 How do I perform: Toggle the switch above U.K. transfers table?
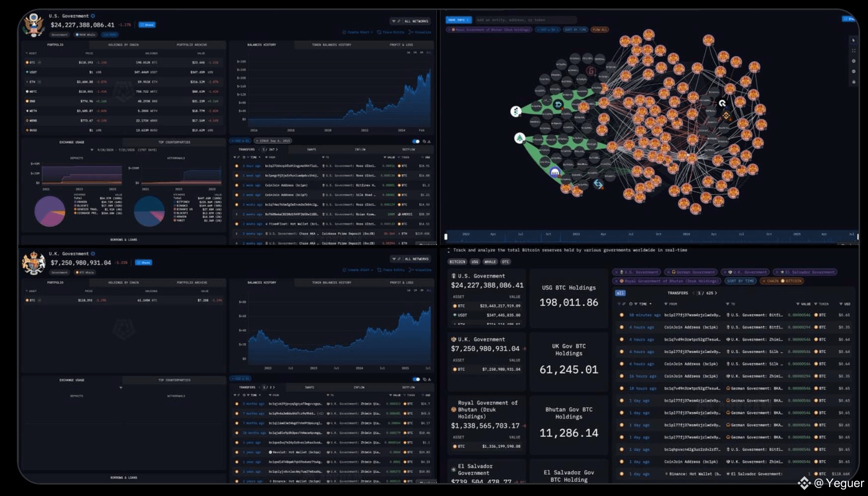(416, 379)
